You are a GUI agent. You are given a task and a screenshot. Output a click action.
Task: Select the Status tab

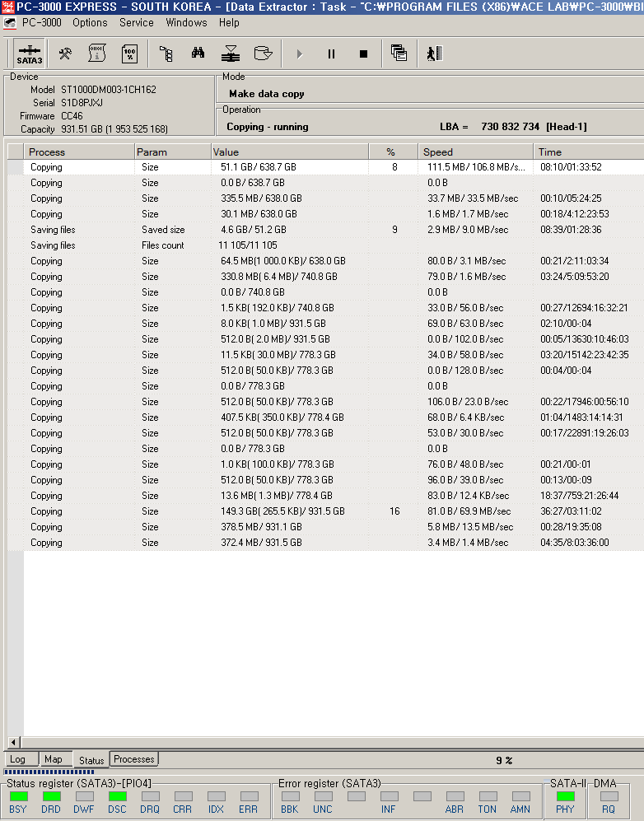[x=91, y=760]
